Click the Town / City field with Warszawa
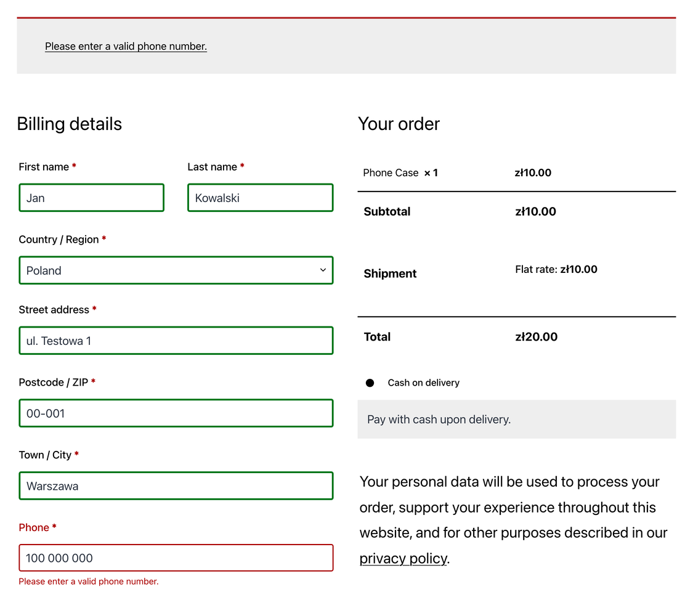 point(176,485)
